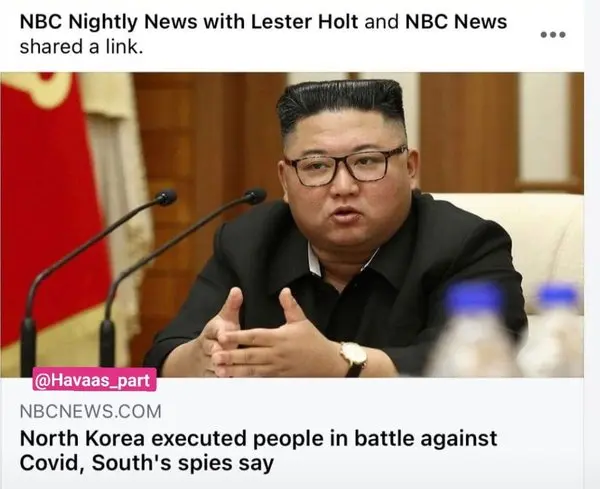This screenshot has height=489, width=600.
Task: Open NBC Nightly News with Lester Holt page
Action: [x=189, y=21]
